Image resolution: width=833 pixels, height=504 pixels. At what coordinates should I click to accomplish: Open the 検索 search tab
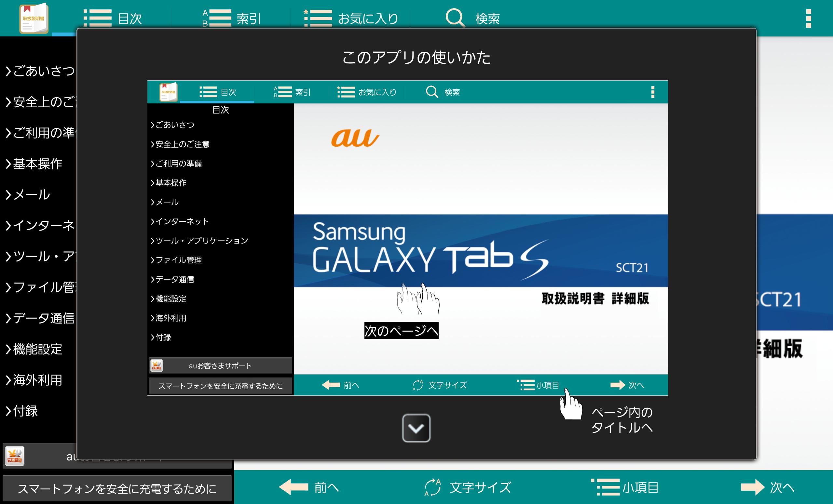point(472,18)
